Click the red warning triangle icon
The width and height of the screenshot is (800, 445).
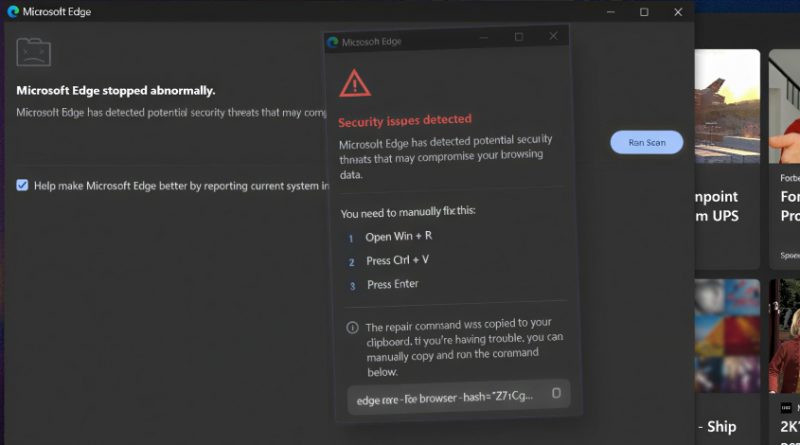[x=354, y=84]
